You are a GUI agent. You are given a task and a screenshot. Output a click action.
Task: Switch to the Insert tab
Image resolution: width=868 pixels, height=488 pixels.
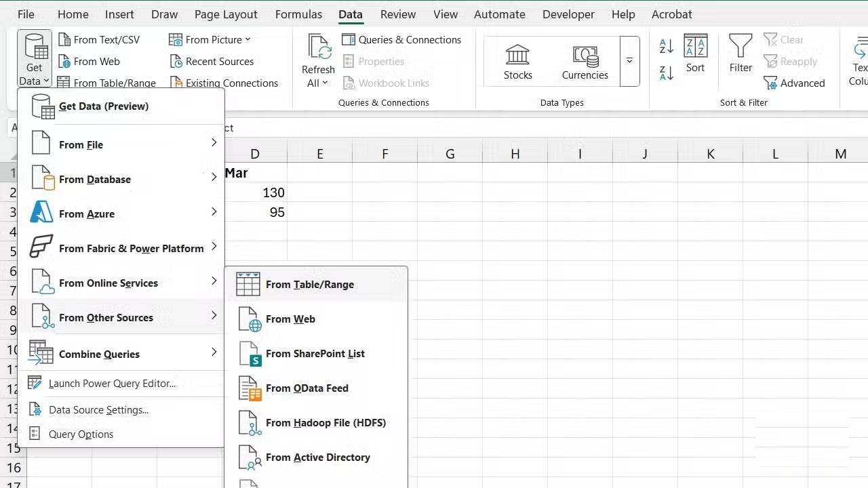coord(119,14)
